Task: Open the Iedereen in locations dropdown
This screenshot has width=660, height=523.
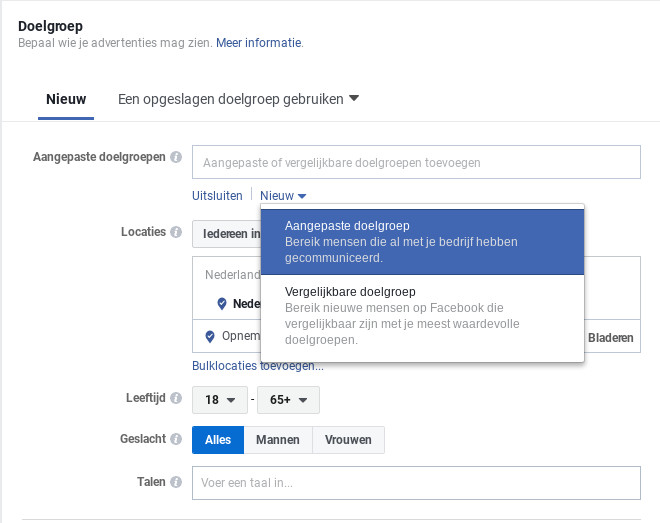Action: coord(226,234)
